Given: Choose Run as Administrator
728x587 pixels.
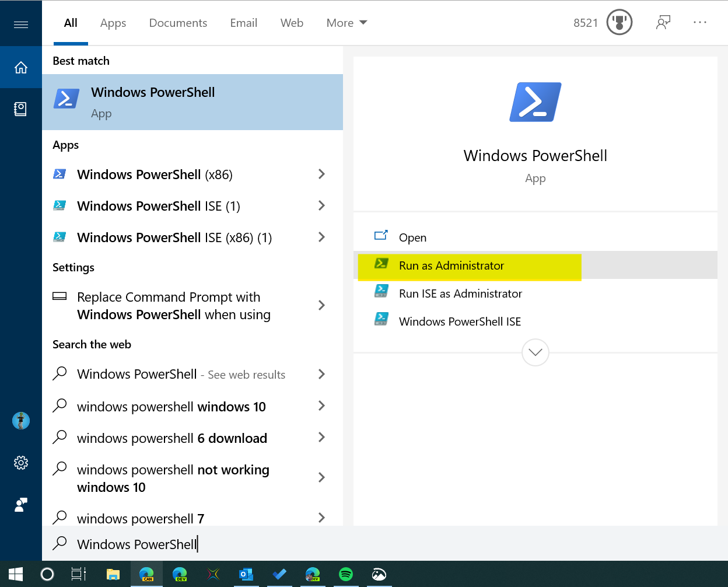Looking at the screenshot, I should [x=535, y=265].
